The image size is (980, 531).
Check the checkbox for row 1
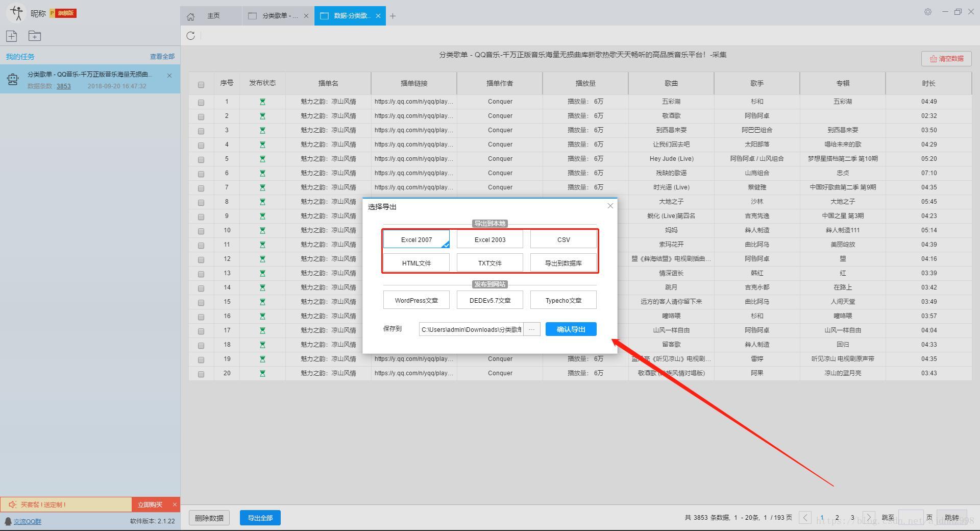coord(201,103)
